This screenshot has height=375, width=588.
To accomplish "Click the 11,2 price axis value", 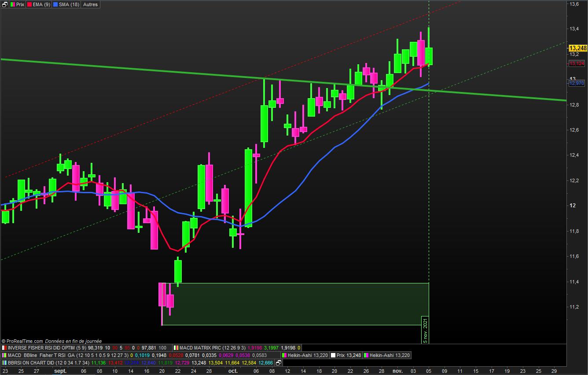I will point(574,307).
